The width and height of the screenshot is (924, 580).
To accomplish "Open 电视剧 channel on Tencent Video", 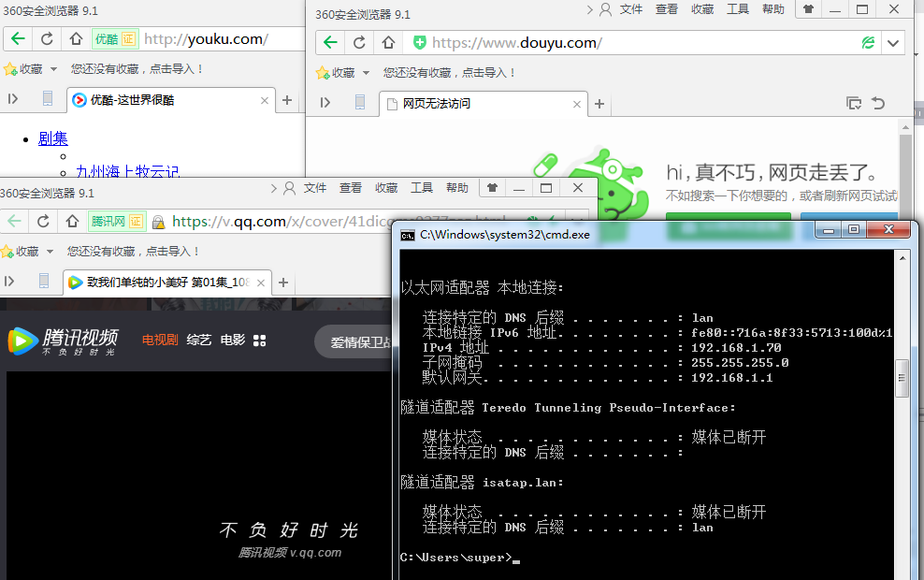I will 160,341.
